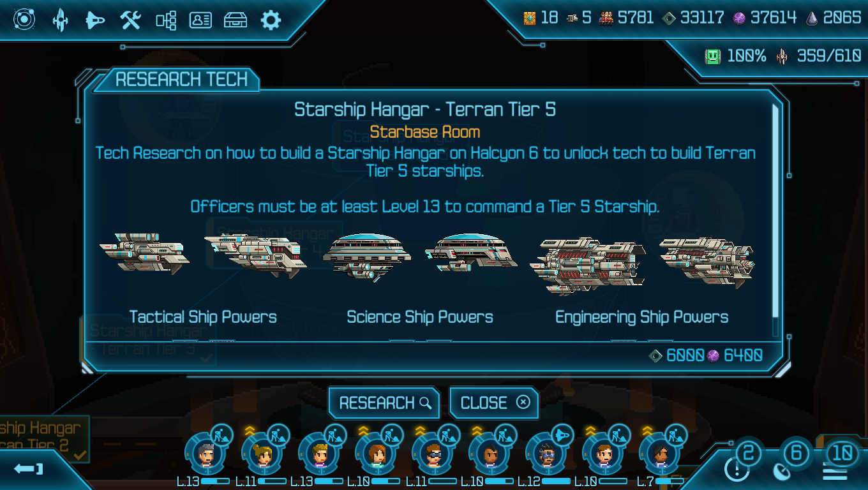Open the build tools hammer-wrench icon

(x=130, y=20)
